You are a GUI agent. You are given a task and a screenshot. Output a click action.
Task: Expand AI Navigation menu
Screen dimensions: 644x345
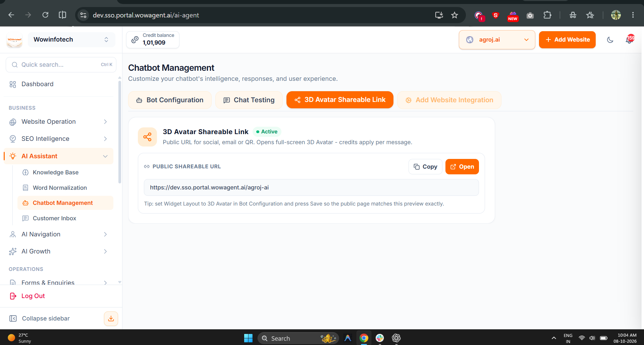[x=59, y=234]
